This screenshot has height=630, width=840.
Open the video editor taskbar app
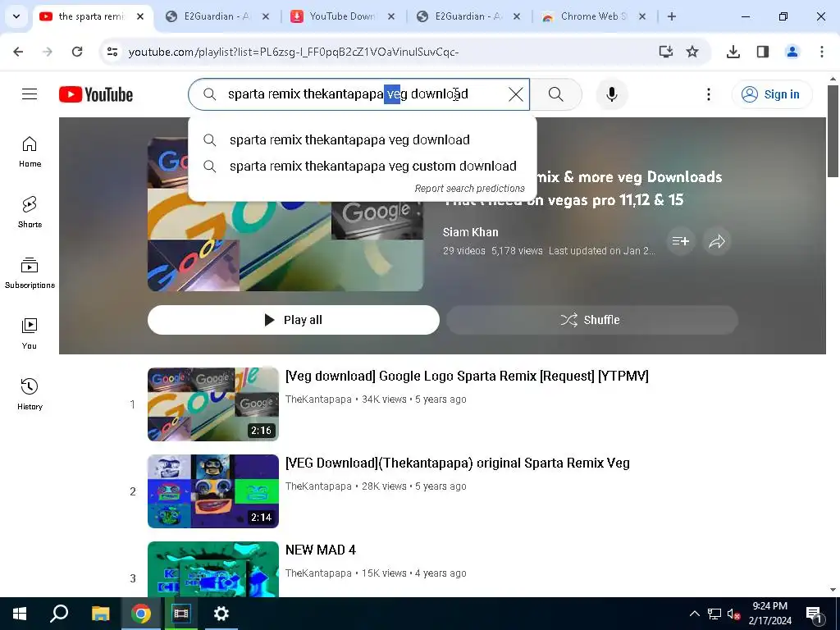point(181,614)
